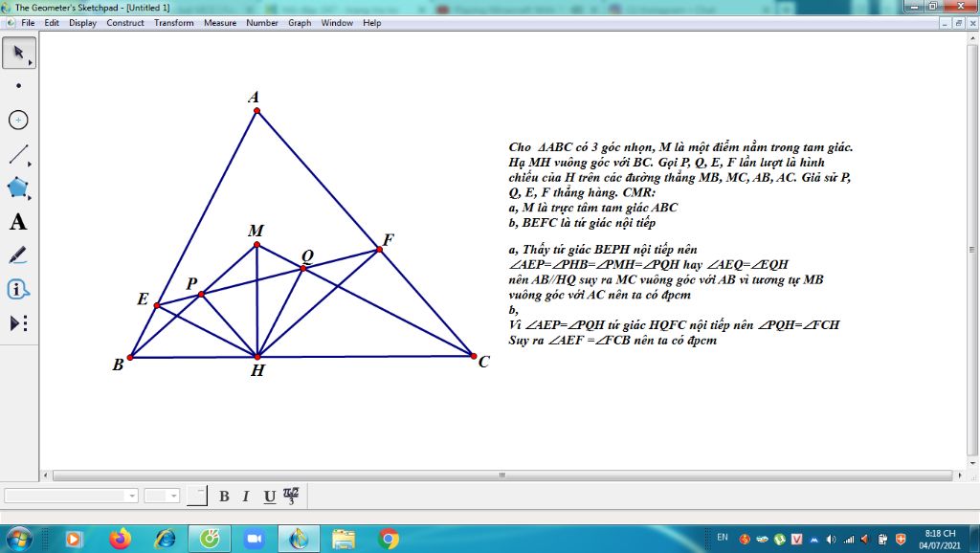Click point F on side AC
Image resolution: width=980 pixels, height=553 pixels.
click(379, 250)
